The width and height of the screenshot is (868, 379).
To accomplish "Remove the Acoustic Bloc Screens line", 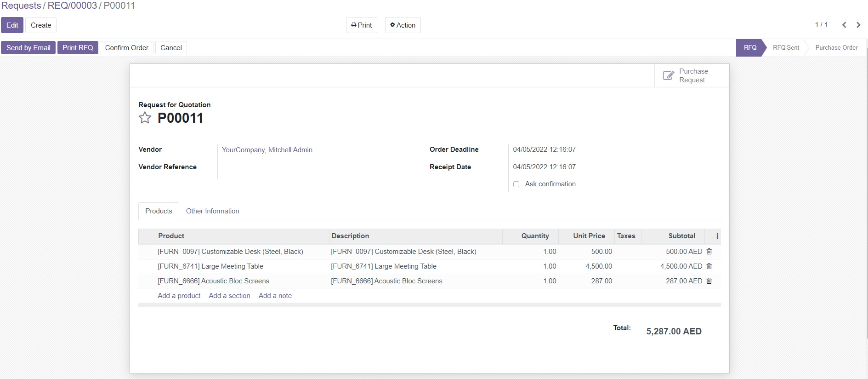I will [709, 281].
